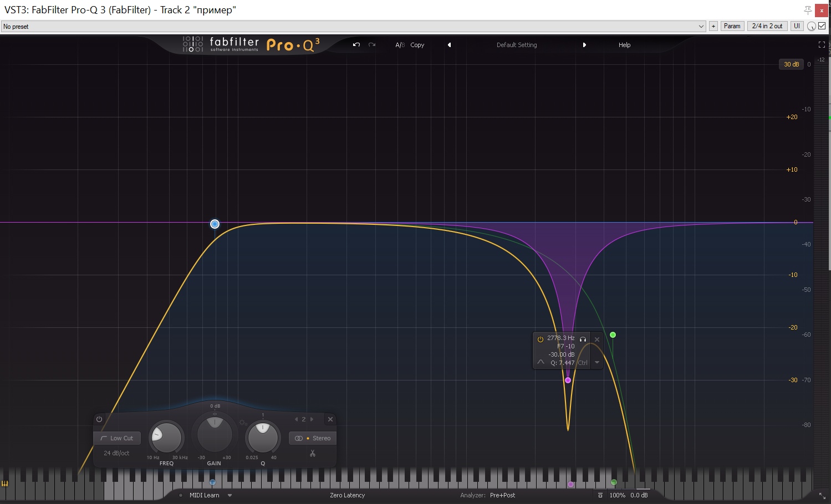Open the Stereo placement dropdown

coord(313,438)
